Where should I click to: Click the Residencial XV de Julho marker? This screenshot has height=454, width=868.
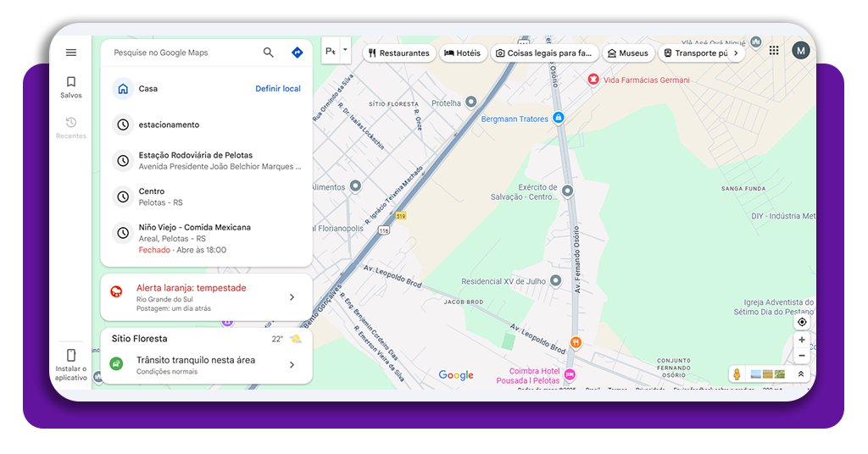(x=555, y=281)
